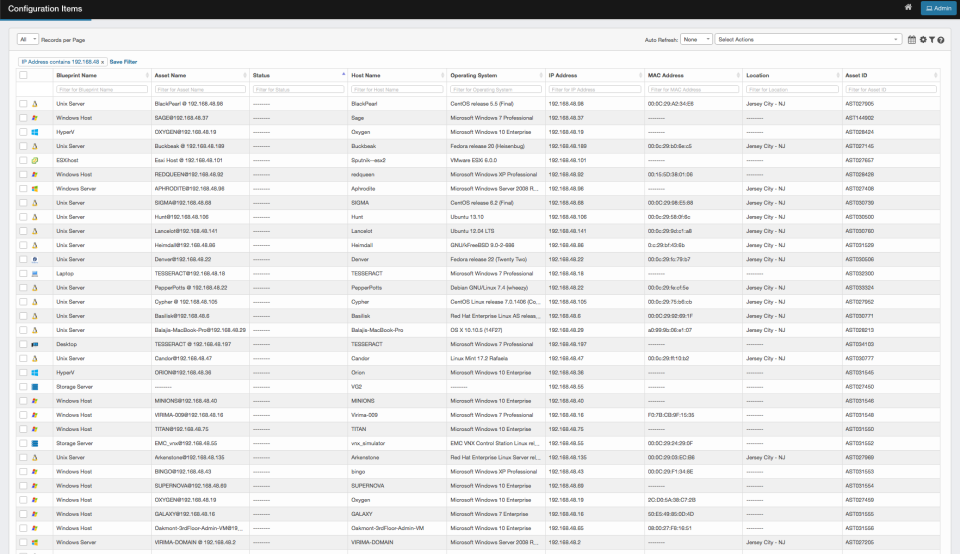Viewport: 960px width, 554px height.
Task: Check the Lancelot row checkbox
Action: (x=23, y=231)
